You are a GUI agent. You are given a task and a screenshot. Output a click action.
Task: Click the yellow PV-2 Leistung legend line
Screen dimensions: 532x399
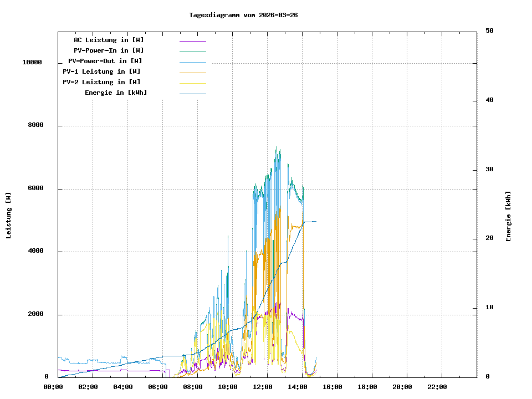point(192,83)
